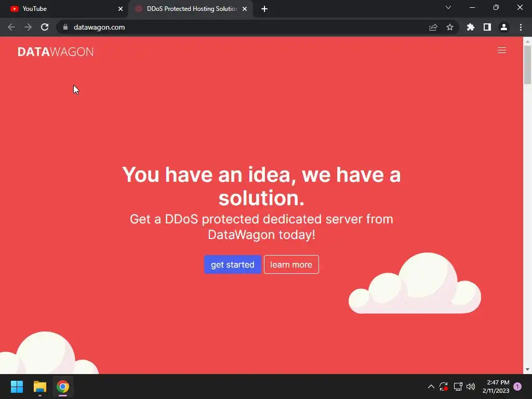Image resolution: width=532 pixels, height=399 pixels.
Task: Click the sync update tray icon
Action: point(444,387)
